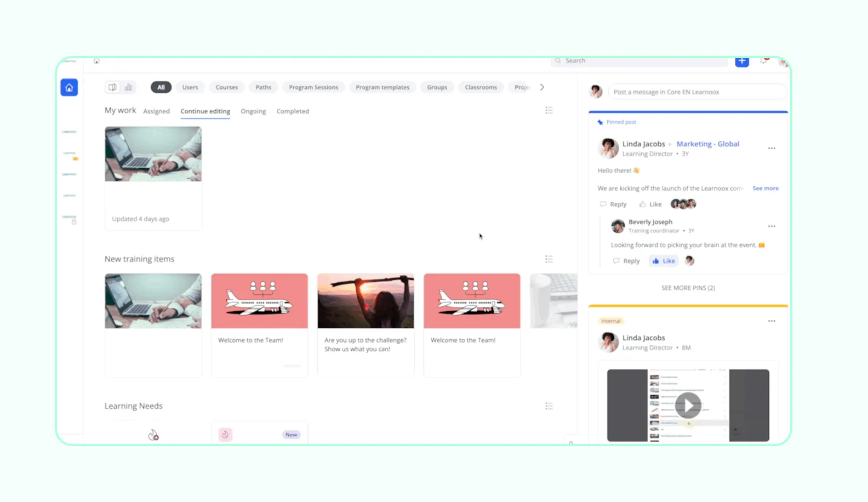Click the Pinned post pin icon
This screenshot has width=868, height=502.
click(600, 122)
